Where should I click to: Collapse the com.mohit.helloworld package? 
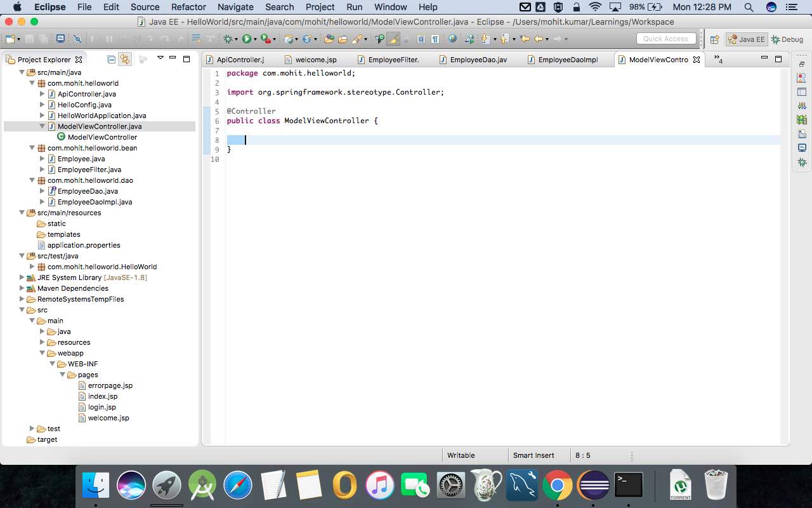coord(30,83)
